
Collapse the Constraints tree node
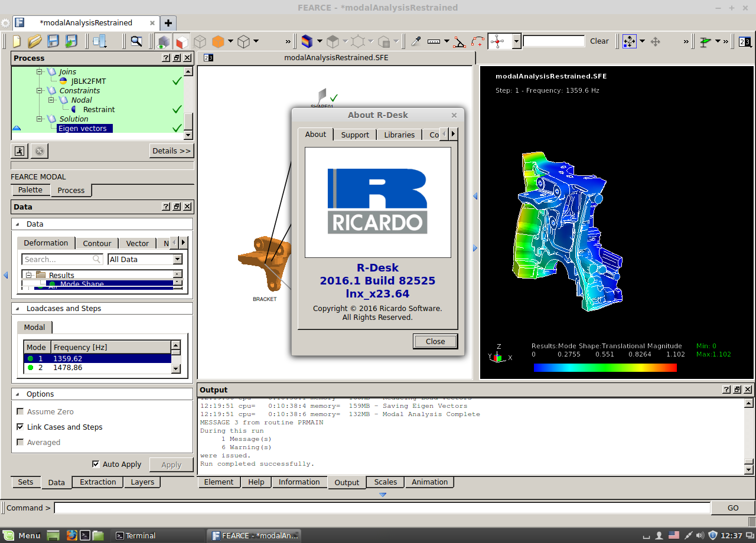(41, 90)
